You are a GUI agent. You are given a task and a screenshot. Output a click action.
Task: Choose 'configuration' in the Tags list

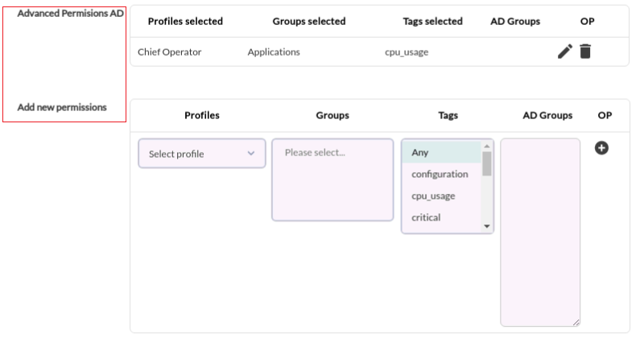[441, 174]
